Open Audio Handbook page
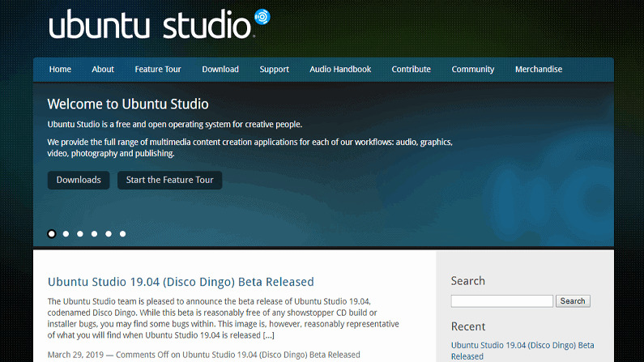 click(x=340, y=70)
